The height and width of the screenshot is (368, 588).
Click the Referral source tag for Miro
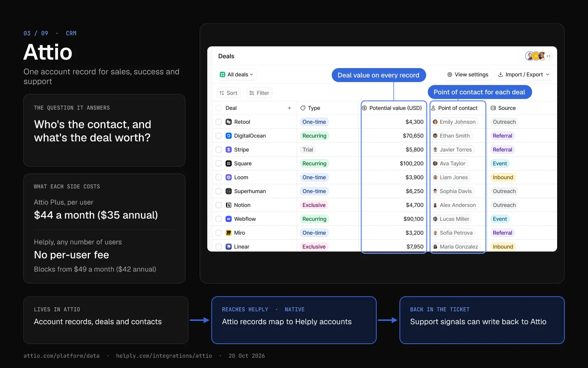coord(502,233)
